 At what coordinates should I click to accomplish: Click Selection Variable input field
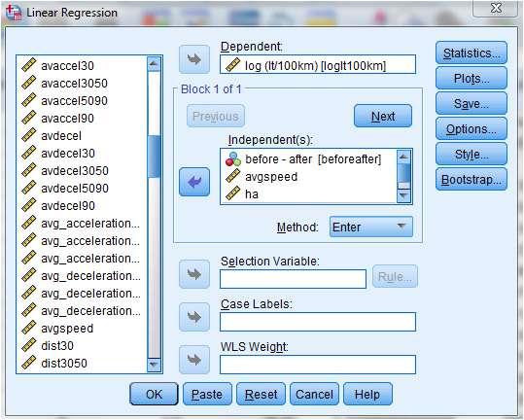coord(293,279)
